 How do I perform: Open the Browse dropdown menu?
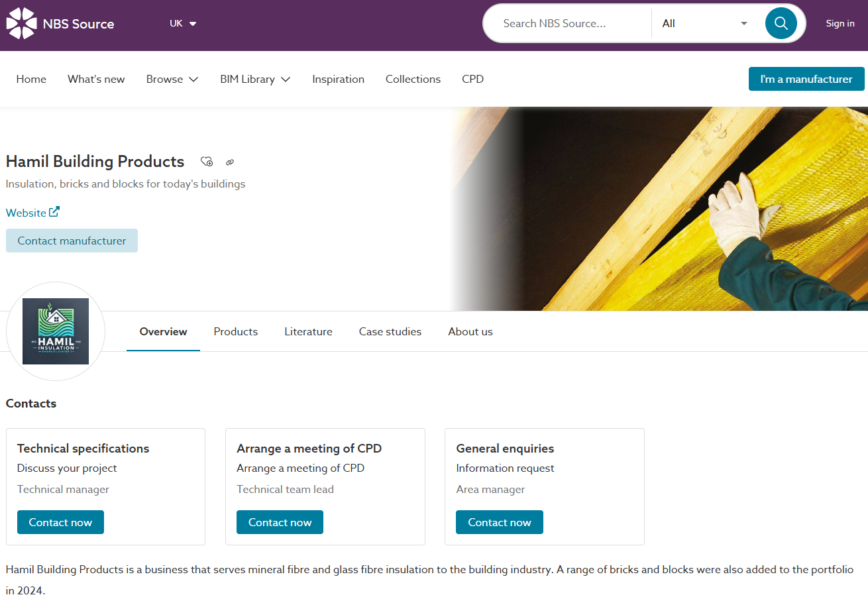pos(172,79)
